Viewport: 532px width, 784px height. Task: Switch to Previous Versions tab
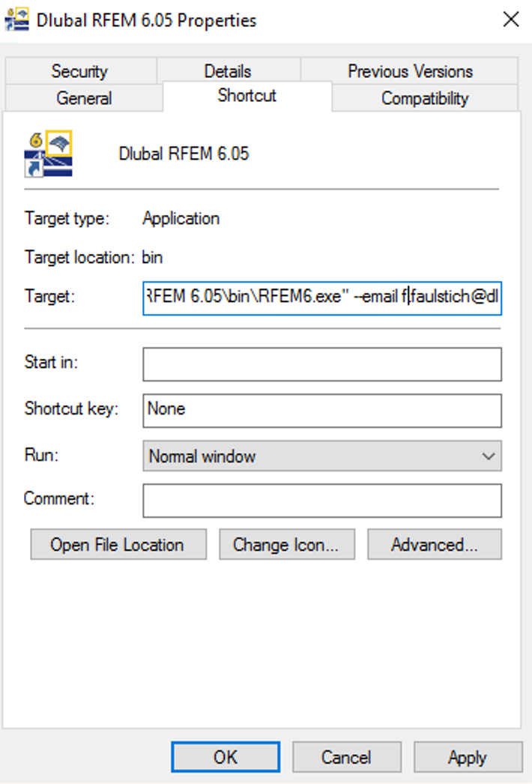pyautogui.click(x=410, y=71)
